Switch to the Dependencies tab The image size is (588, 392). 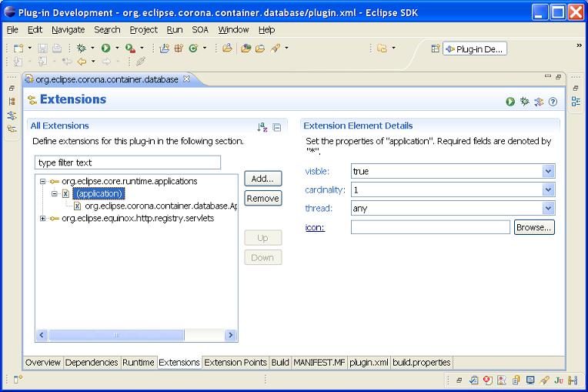92,363
